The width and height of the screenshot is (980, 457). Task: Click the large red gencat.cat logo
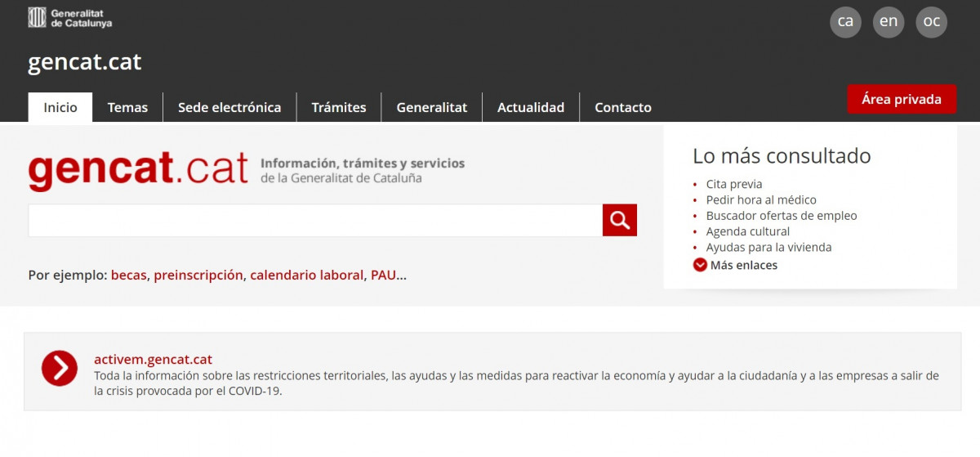pyautogui.click(x=138, y=169)
